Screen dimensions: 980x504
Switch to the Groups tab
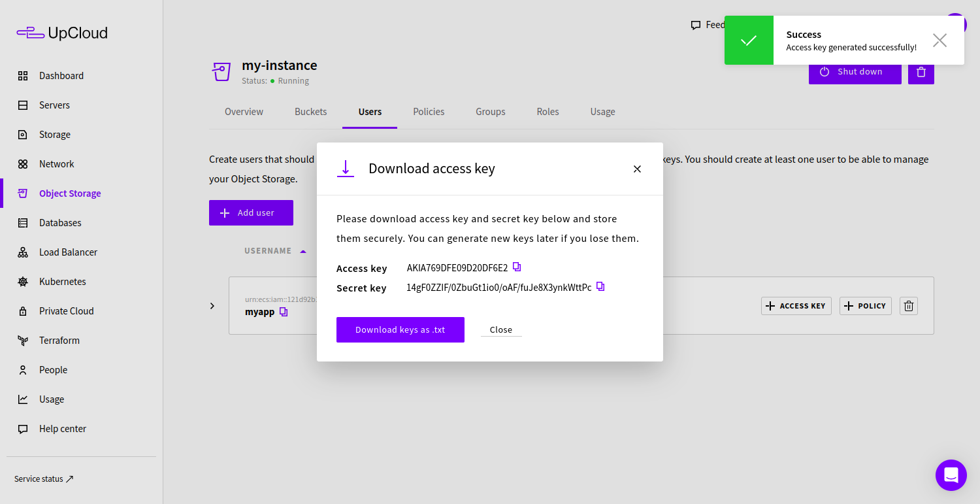click(x=491, y=112)
